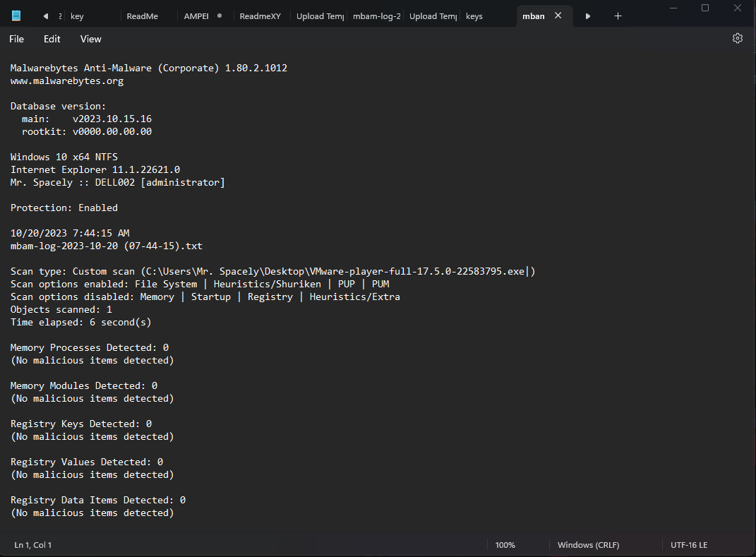Screen dimensions: 756x557
Task: Switch to the unsaved AMPEI tab
Action: click(205, 16)
